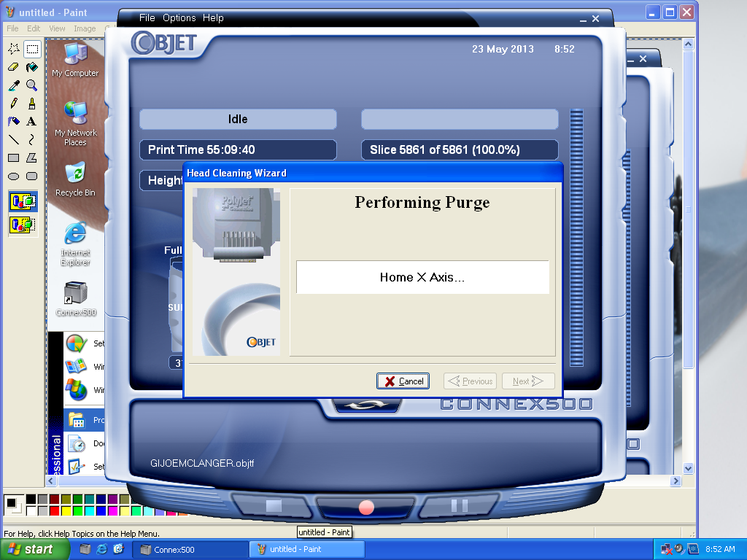Image resolution: width=747 pixels, height=560 pixels.
Task: Open Paint's Edit menu
Action: coord(34,28)
